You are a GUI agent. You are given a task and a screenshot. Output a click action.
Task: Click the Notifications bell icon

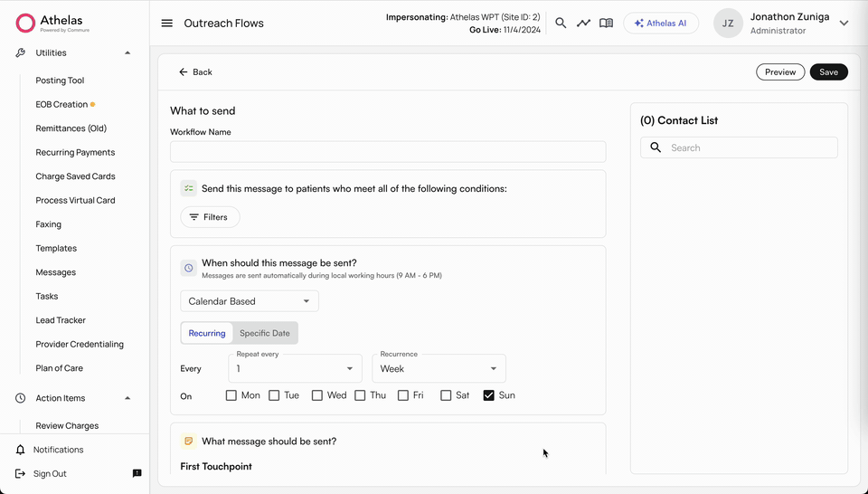pyautogui.click(x=21, y=450)
